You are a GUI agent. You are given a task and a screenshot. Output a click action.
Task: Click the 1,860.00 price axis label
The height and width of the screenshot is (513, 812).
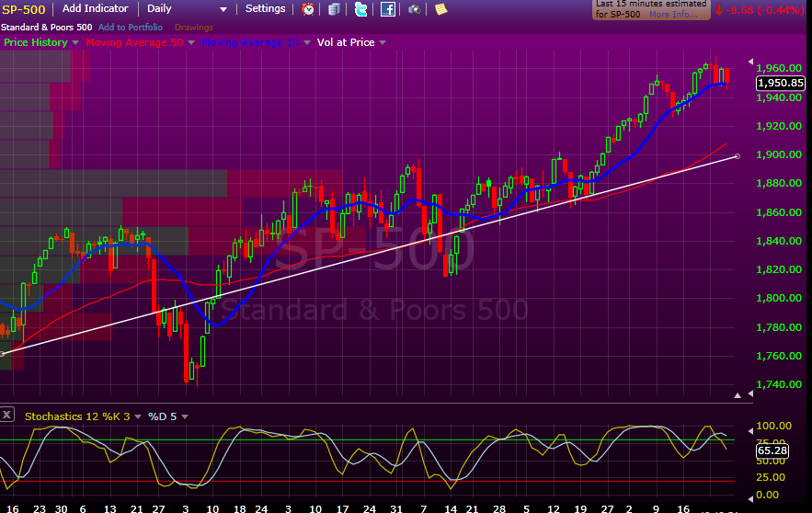tap(779, 212)
